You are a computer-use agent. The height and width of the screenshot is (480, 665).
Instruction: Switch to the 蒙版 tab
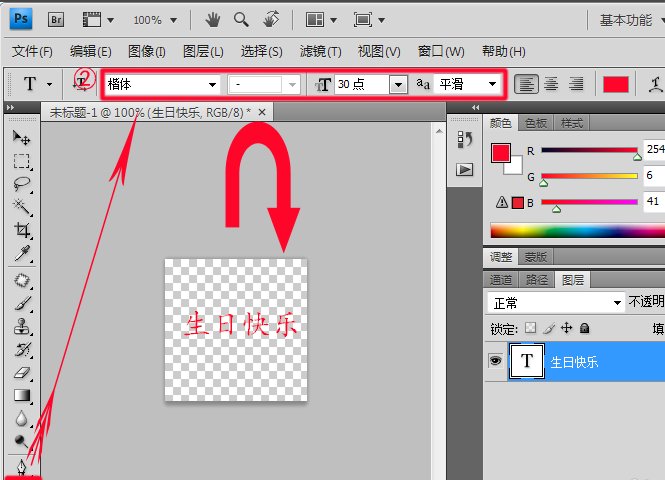point(535,257)
